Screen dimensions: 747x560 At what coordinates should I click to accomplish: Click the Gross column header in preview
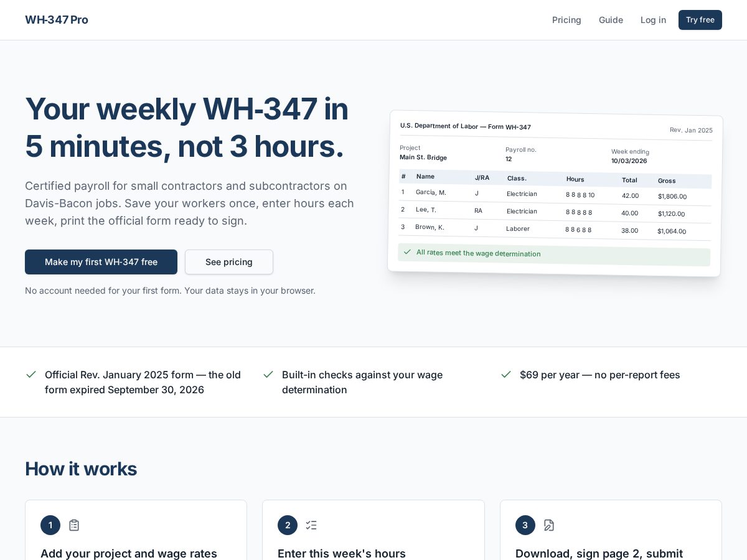point(667,180)
